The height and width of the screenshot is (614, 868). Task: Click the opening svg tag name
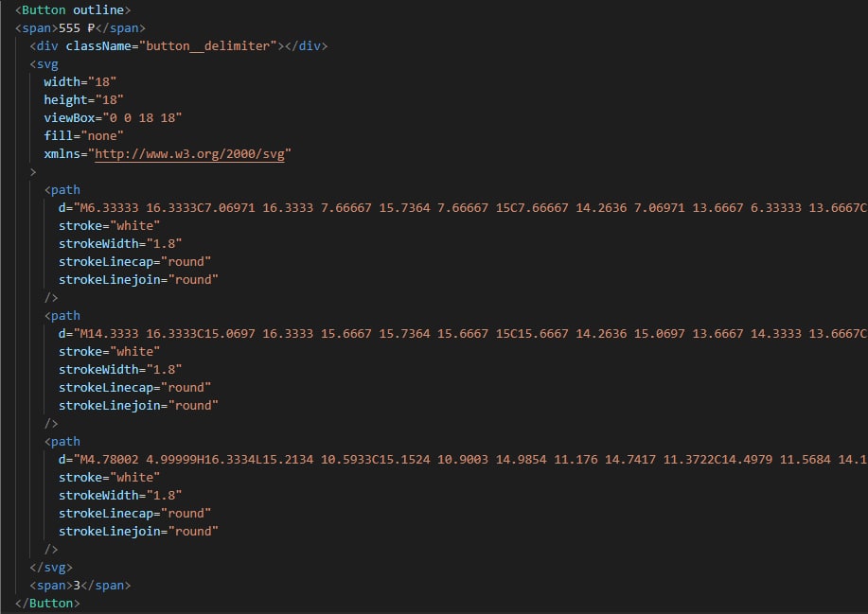pos(47,64)
